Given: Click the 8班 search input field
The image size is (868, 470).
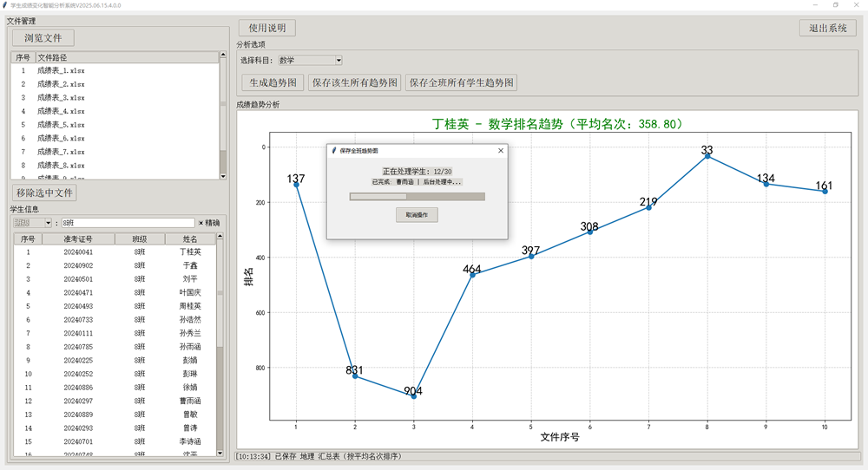Looking at the screenshot, I should coord(127,223).
